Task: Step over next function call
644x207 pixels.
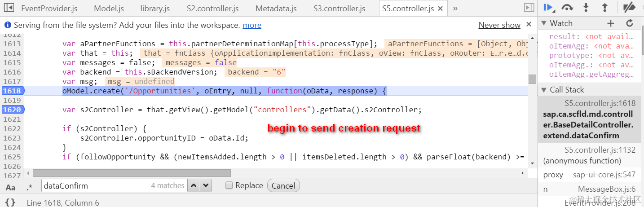Action: click(x=568, y=7)
